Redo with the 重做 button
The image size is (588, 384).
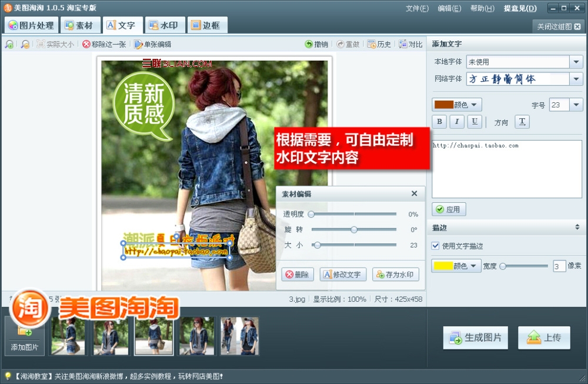click(x=348, y=44)
